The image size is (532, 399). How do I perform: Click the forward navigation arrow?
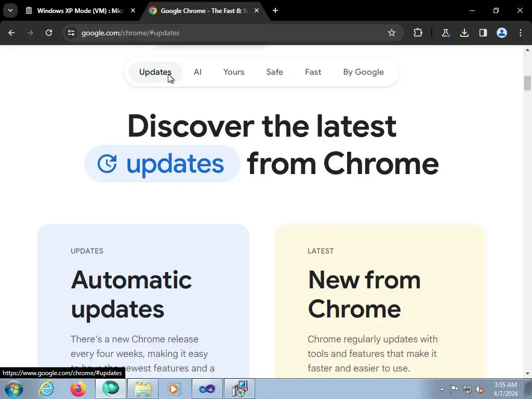click(30, 33)
